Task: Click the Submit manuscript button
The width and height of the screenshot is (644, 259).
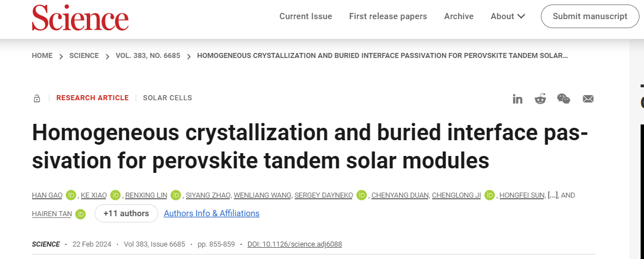Action: point(590,16)
